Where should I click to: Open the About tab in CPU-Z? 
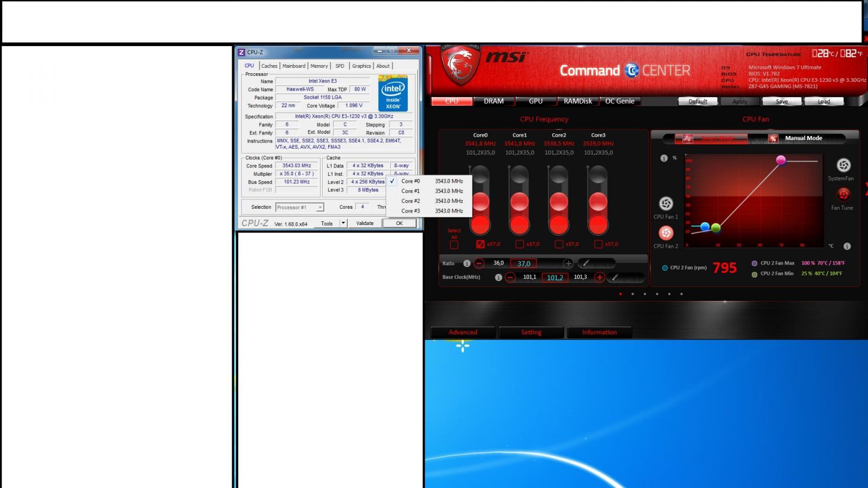[x=383, y=66]
